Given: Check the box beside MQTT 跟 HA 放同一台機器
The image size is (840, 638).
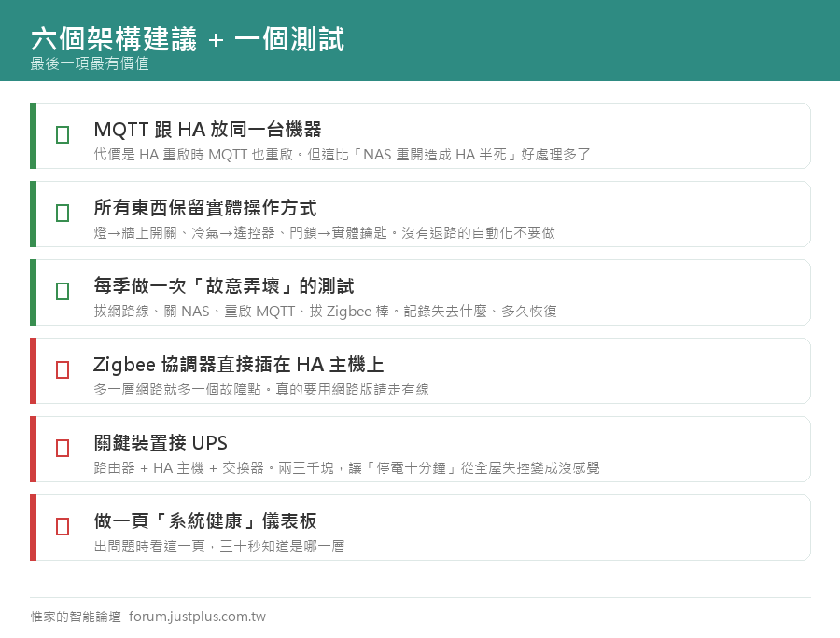Looking at the screenshot, I should pyautogui.click(x=63, y=134).
